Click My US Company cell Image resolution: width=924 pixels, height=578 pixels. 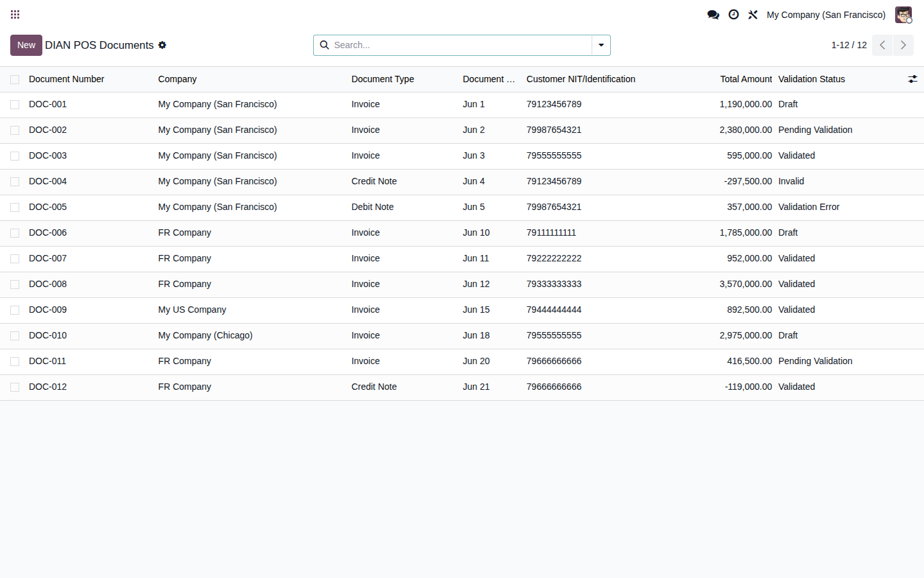tap(192, 310)
